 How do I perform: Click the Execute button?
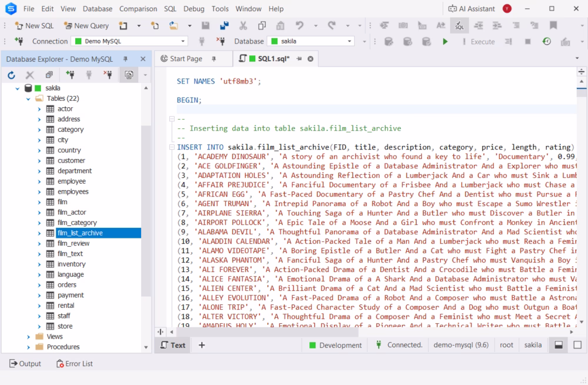point(479,41)
